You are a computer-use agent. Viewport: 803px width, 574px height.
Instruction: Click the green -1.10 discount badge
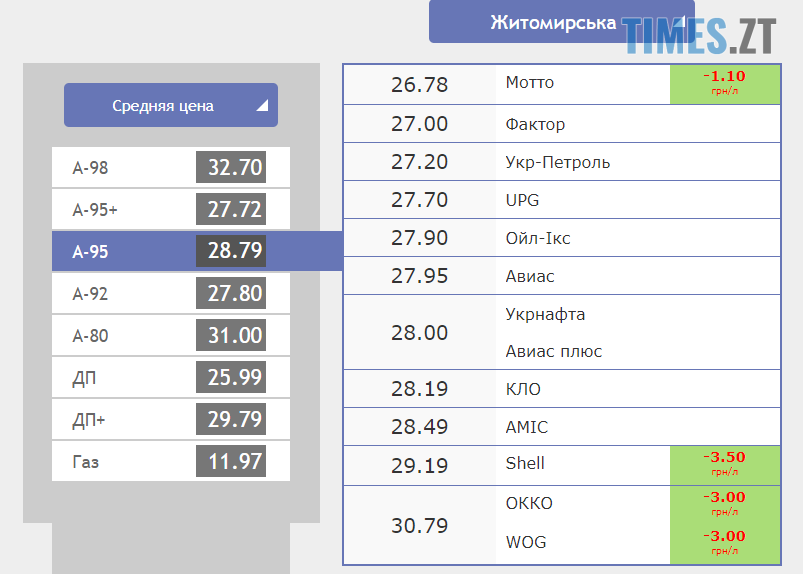click(724, 83)
